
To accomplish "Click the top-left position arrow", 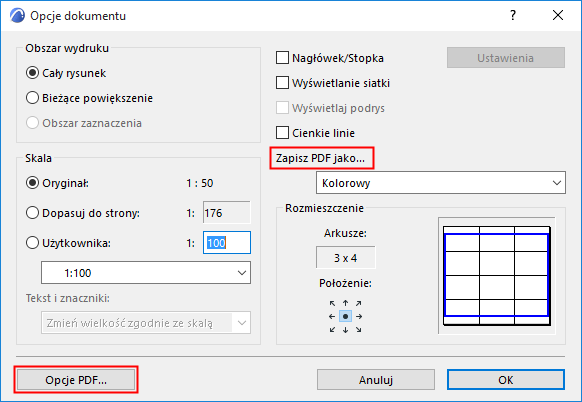I will tap(332, 303).
